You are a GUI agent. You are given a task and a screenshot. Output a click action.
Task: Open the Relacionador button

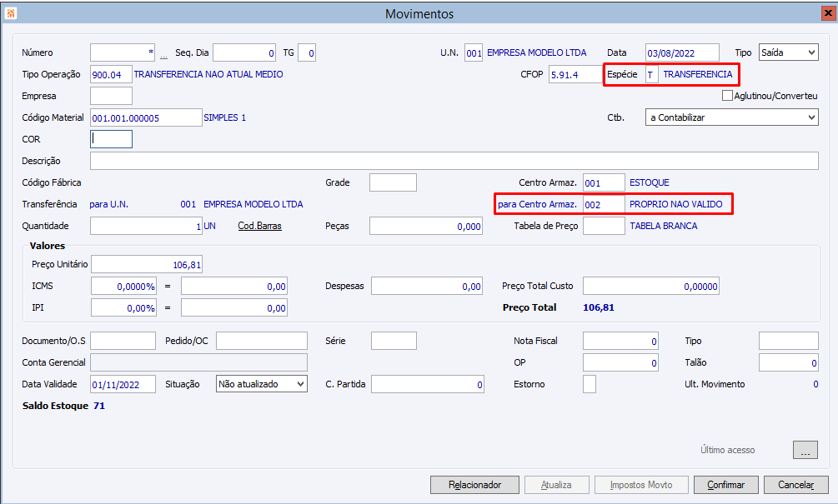click(474, 485)
